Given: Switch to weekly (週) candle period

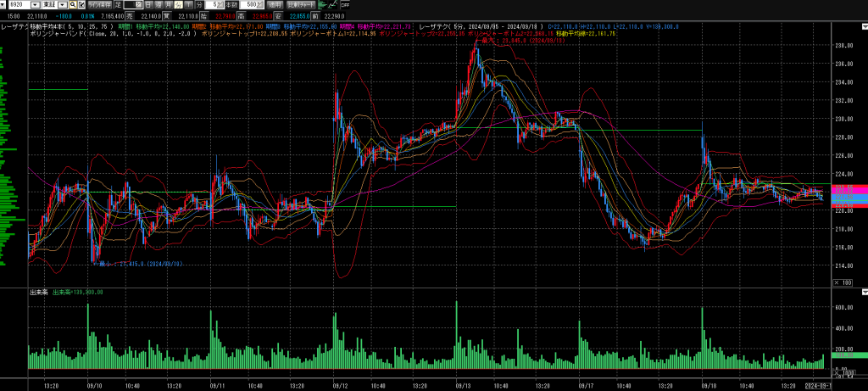Looking at the screenshot, I should click(158, 5).
